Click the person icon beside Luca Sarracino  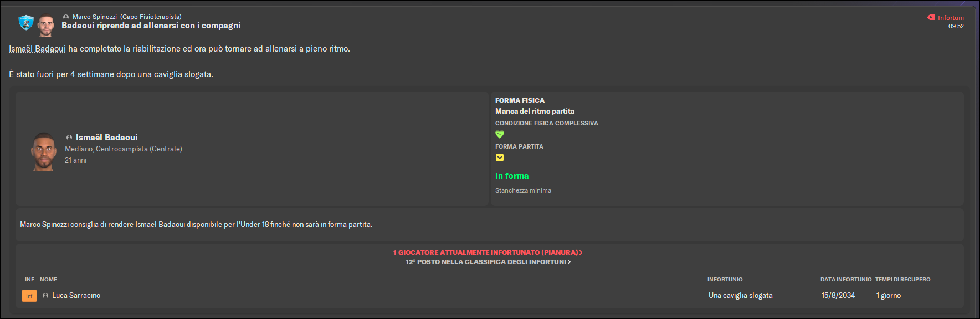pos(45,296)
